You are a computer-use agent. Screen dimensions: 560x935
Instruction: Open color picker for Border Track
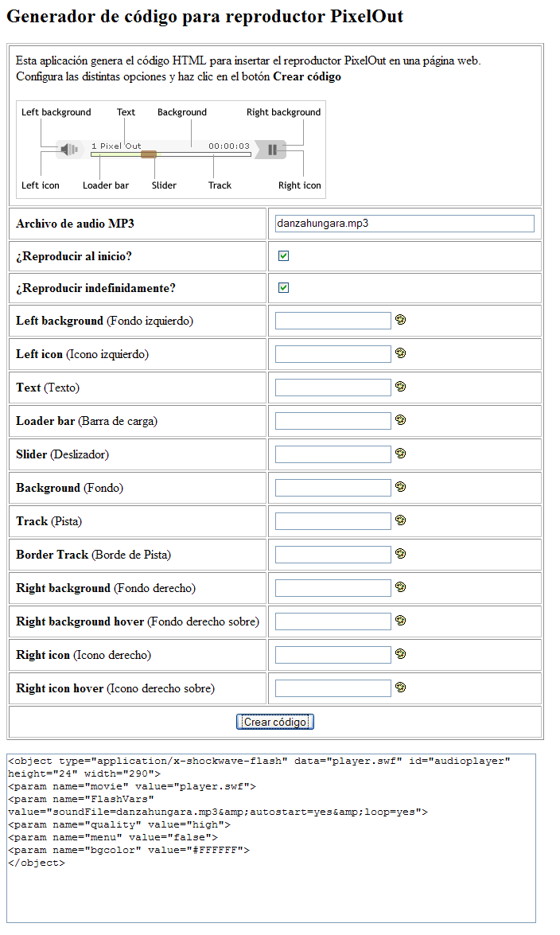pos(401,554)
